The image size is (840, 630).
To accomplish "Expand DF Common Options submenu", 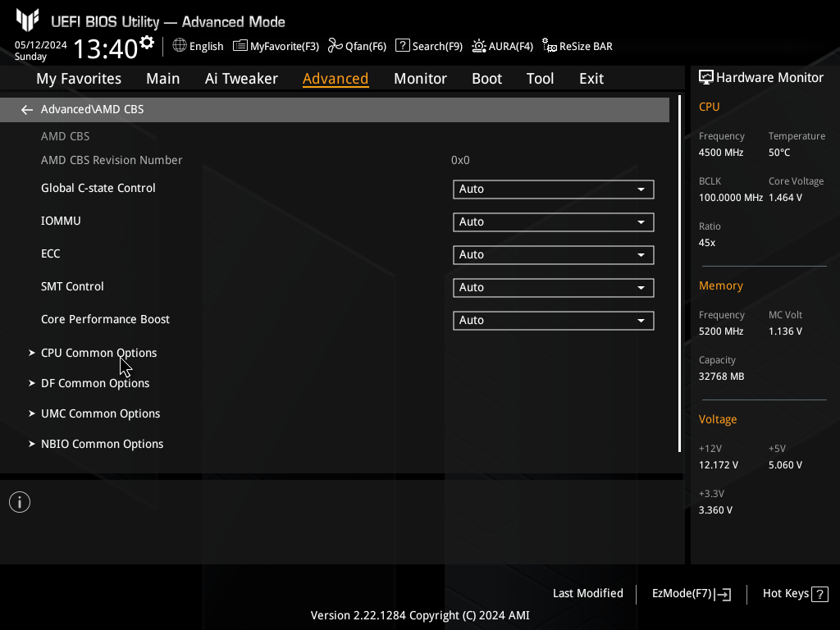I will click(x=95, y=384).
